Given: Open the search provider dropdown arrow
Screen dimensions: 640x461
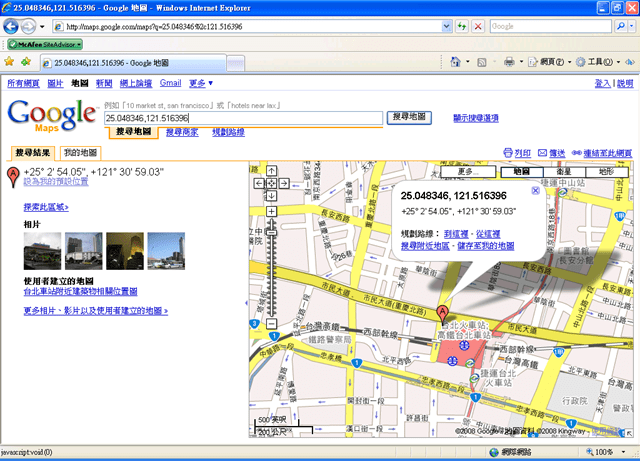Looking at the screenshot, I should click(631, 26).
